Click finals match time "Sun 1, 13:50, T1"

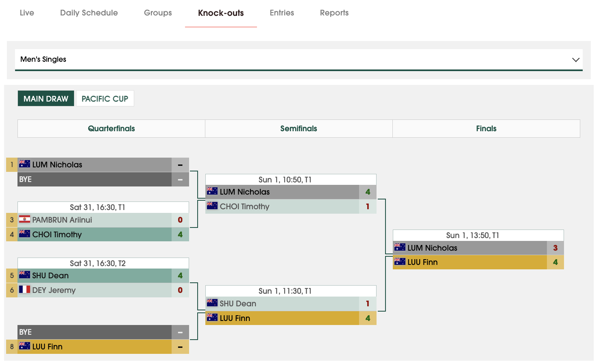pyautogui.click(x=473, y=235)
